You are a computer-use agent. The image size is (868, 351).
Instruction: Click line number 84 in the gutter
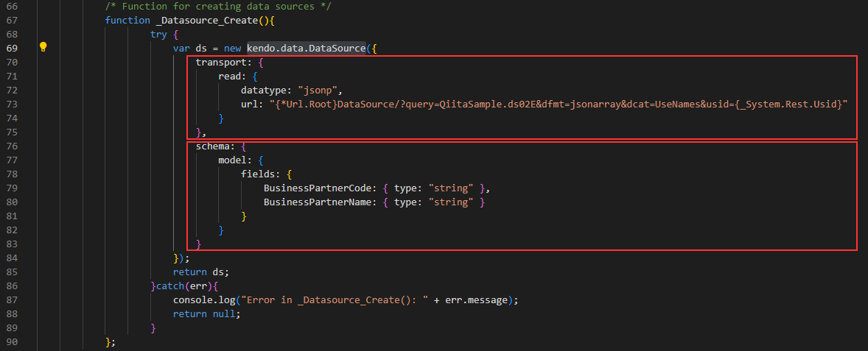13,258
